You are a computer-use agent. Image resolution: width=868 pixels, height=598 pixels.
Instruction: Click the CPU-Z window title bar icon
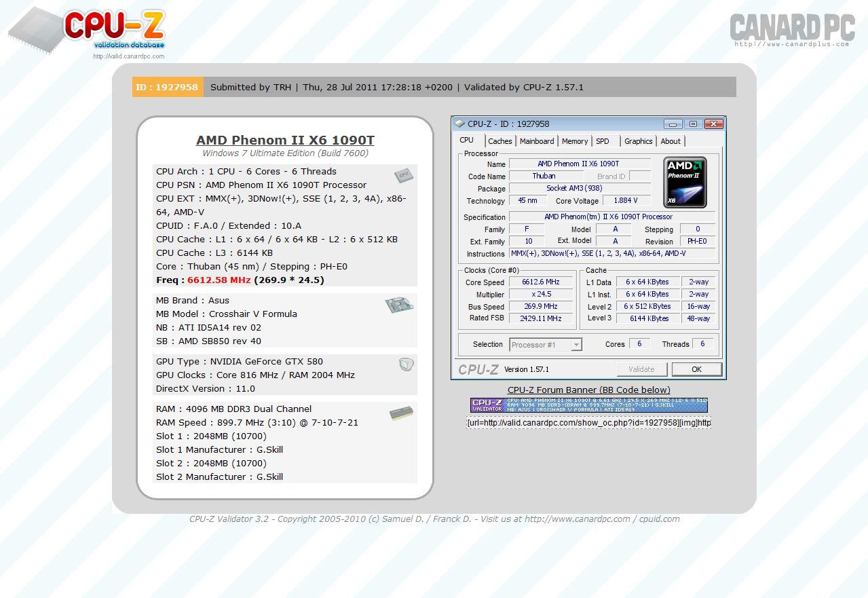(459, 124)
